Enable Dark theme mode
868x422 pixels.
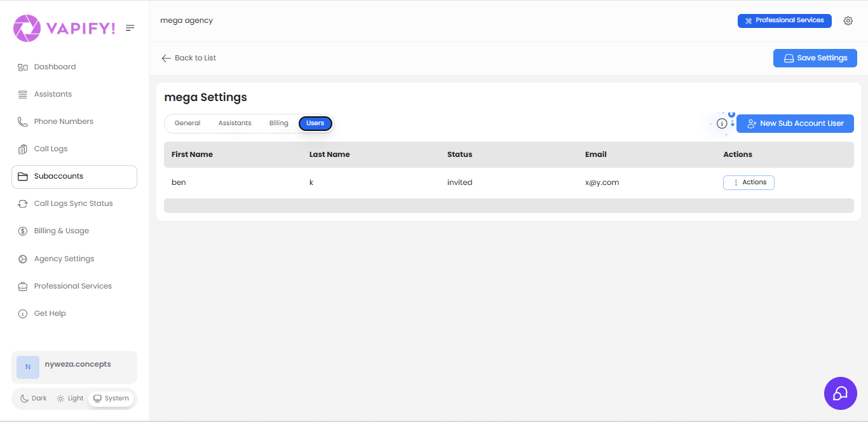[32, 398]
